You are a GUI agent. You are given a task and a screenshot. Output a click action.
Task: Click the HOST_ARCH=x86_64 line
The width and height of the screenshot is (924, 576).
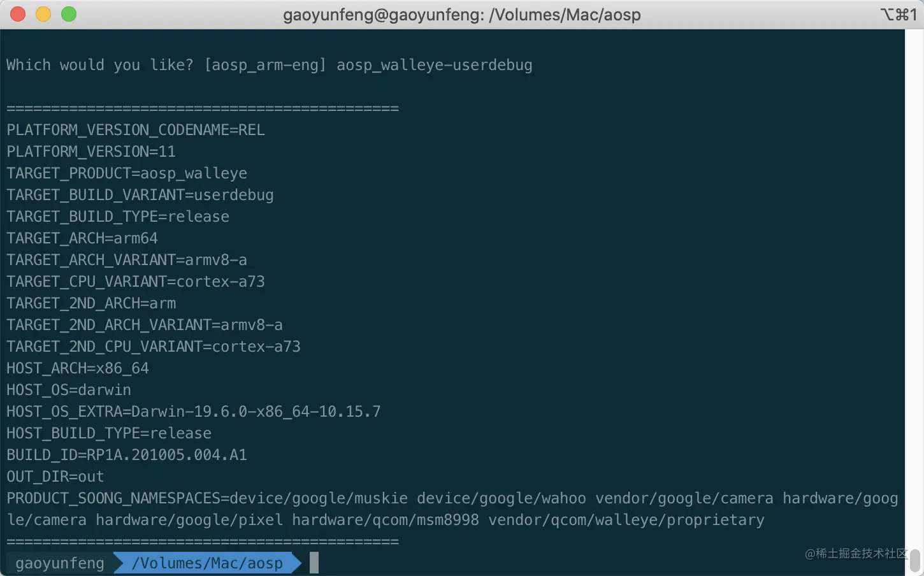pos(78,368)
